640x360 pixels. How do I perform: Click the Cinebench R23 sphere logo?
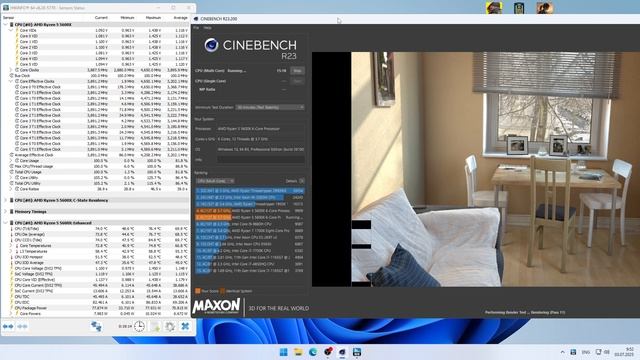click(x=211, y=45)
